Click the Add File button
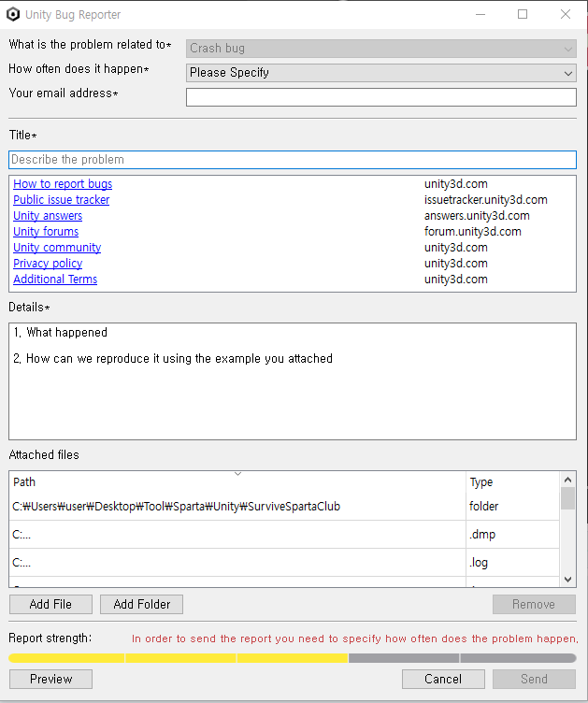This screenshot has width=588, height=703. (x=50, y=604)
